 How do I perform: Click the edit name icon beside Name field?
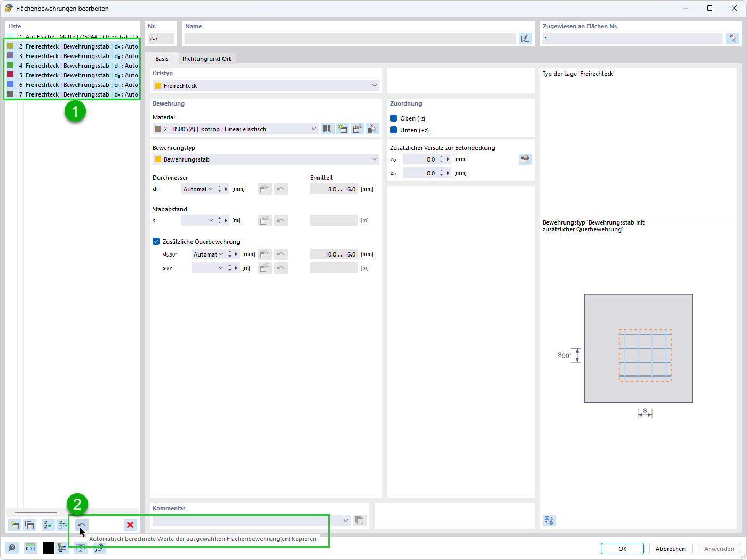click(x=525, y=38)
